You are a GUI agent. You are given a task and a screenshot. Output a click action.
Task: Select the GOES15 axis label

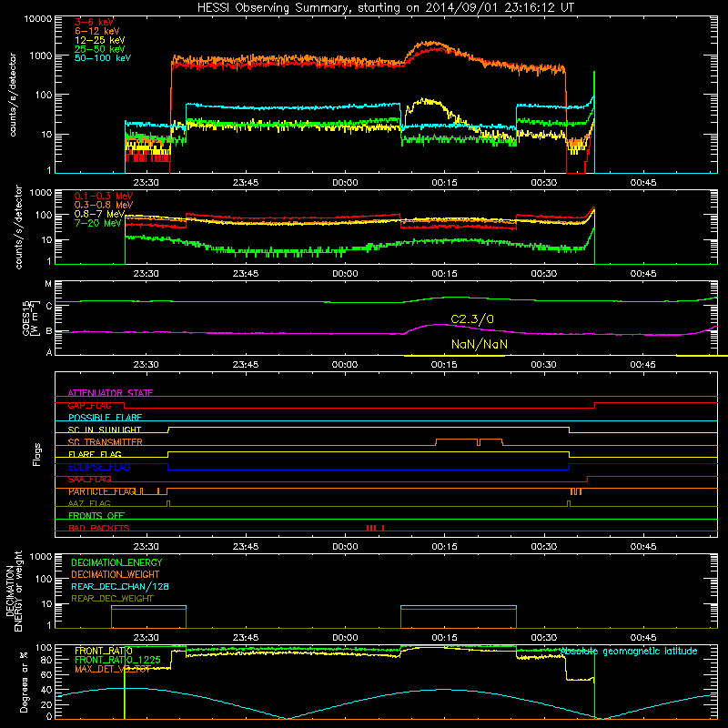coord(30,318)
